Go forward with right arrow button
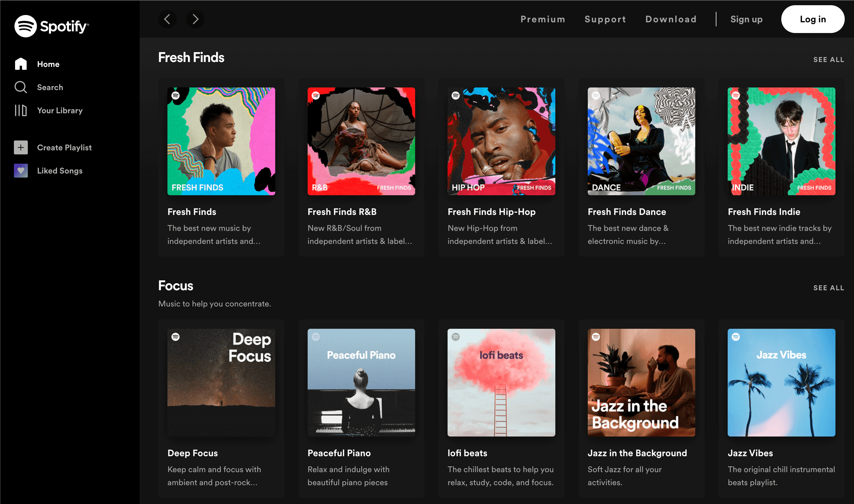 pos(195,19)
